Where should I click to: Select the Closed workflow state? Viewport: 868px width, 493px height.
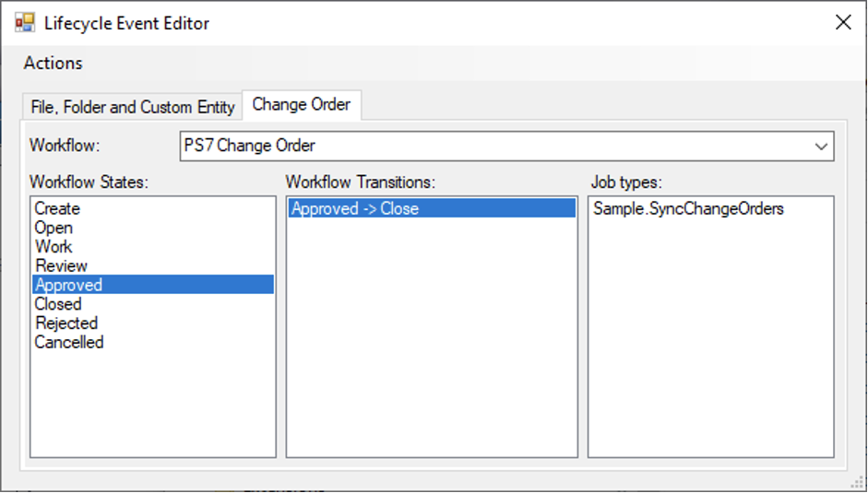(58, 304)
